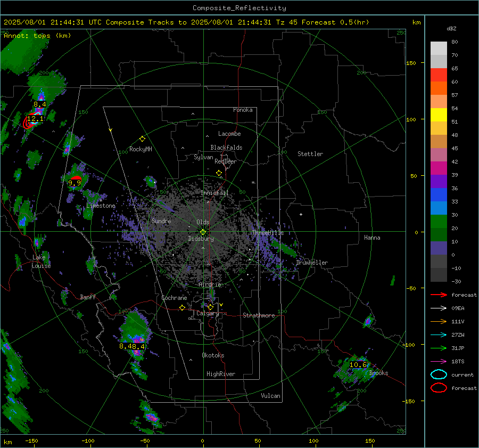Click storm top label 8.4 in northwest
This screenshot has height=448, width=479.
pyautogui.click(x=40, y=104)
